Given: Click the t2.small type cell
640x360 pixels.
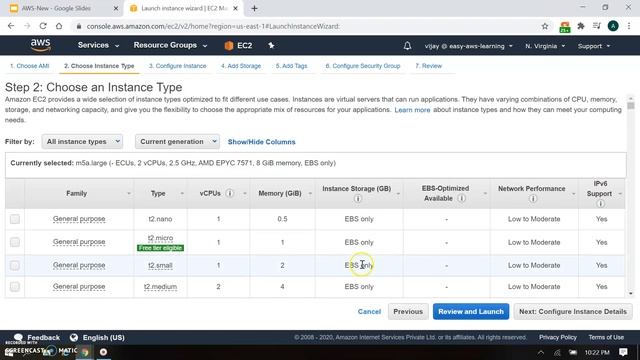Looking at the screenshot, I should (160, 265).
